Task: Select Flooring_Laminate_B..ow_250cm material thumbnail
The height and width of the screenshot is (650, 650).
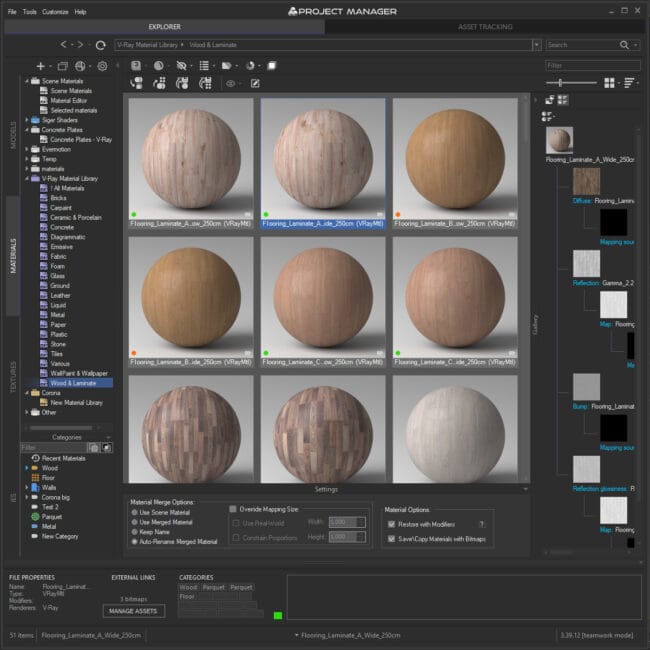Action: [x=455, y=163]
